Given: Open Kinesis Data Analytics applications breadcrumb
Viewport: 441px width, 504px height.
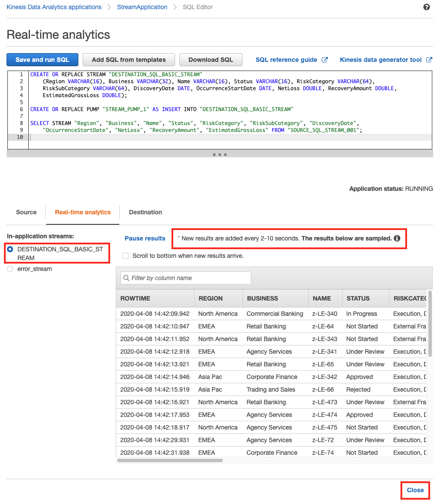Looking at the screenshot, I should [54, 7].
